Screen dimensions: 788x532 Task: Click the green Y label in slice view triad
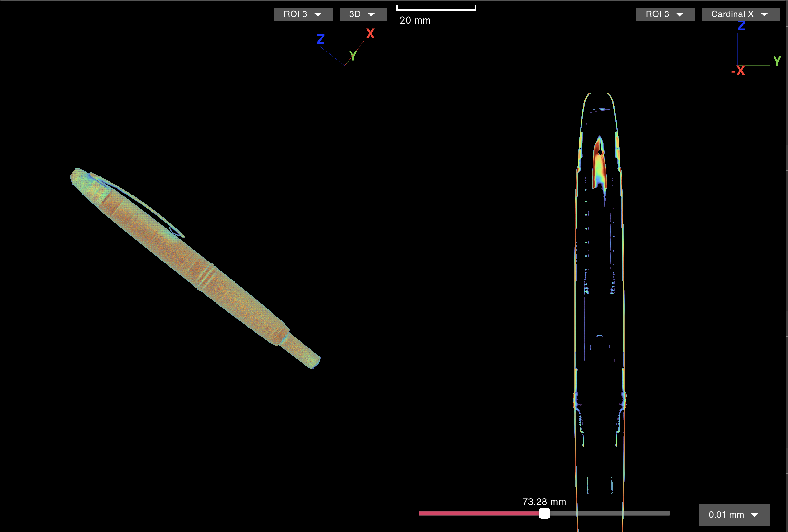(x=777, y=61)
